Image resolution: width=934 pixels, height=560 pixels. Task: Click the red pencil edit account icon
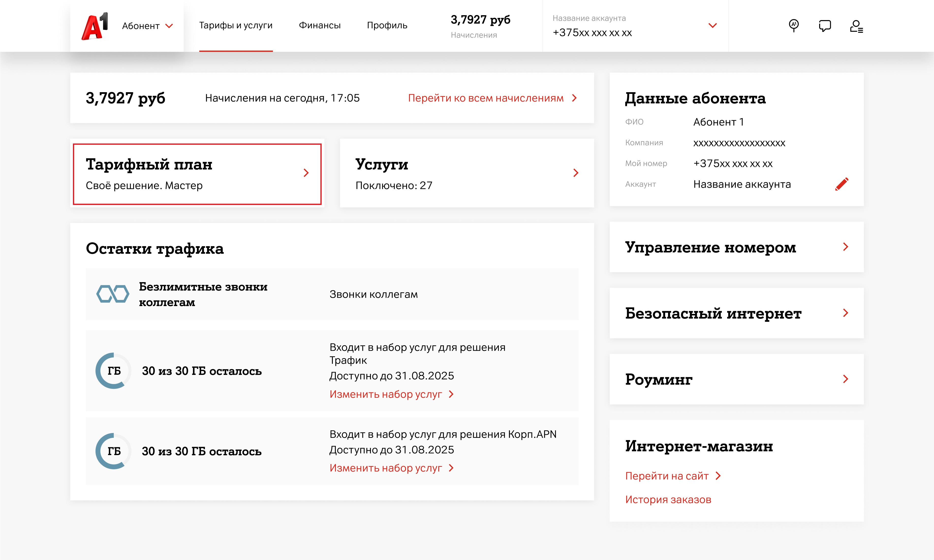(842, 184)
